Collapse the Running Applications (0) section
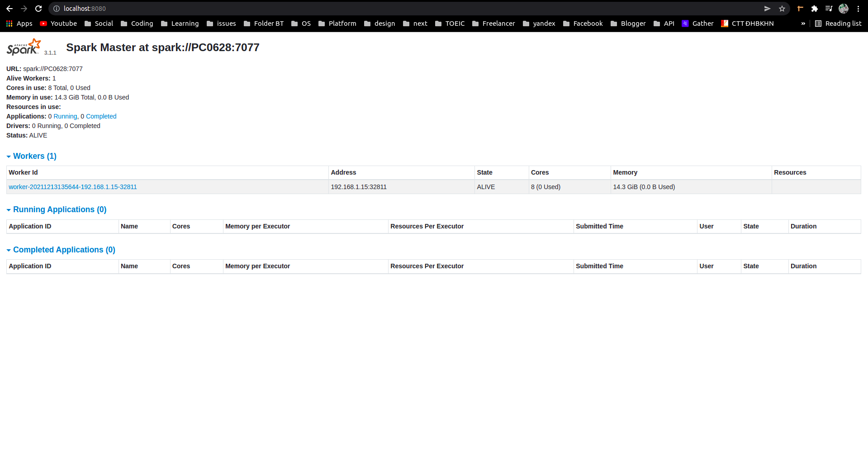868x461 pixels. pos(57,209)
